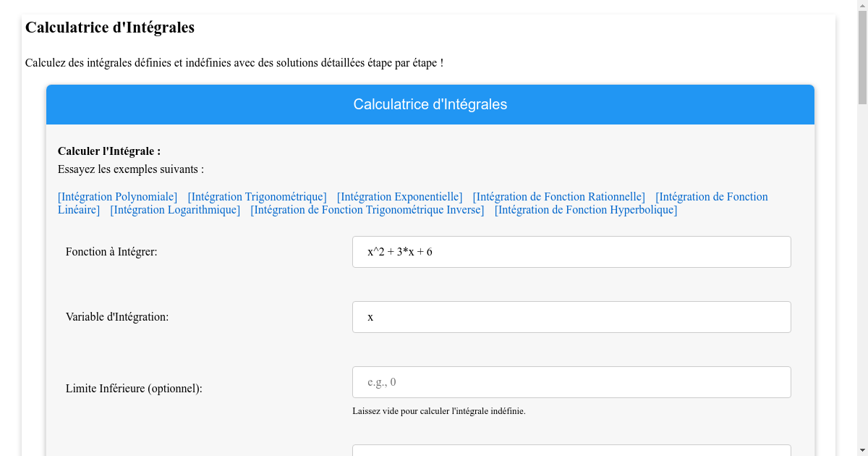Click the Essayez les exemples suivants text
This screenshot has height=456, width=868.
tap(130, 169)
